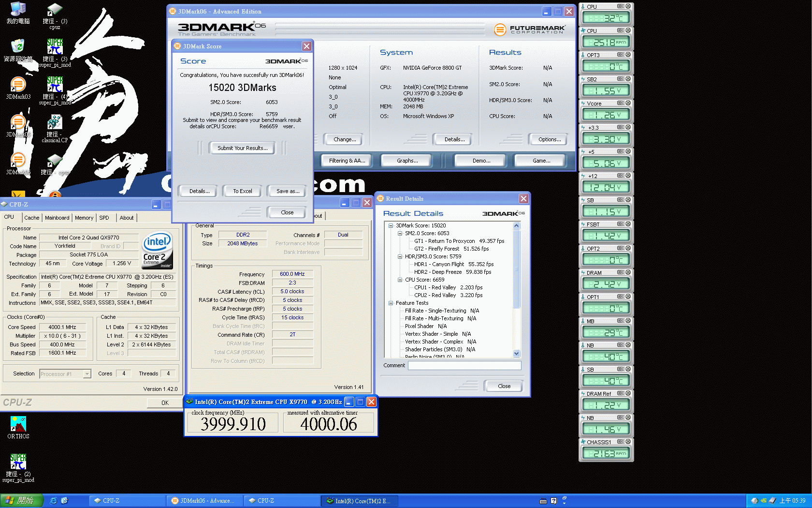Screen dimensions: 812x508
Task: Collapse the Feature Tests tree node
Action: pyautogui.click(x=391, y=303)
